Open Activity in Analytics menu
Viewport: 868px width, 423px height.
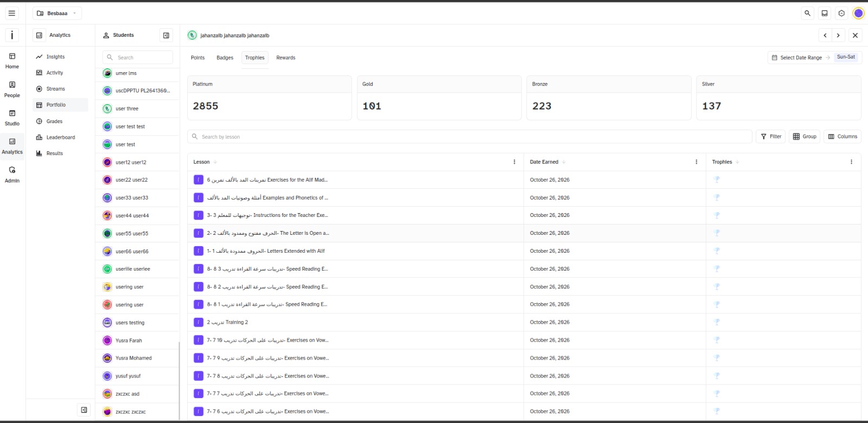click(x=60, y=73)
